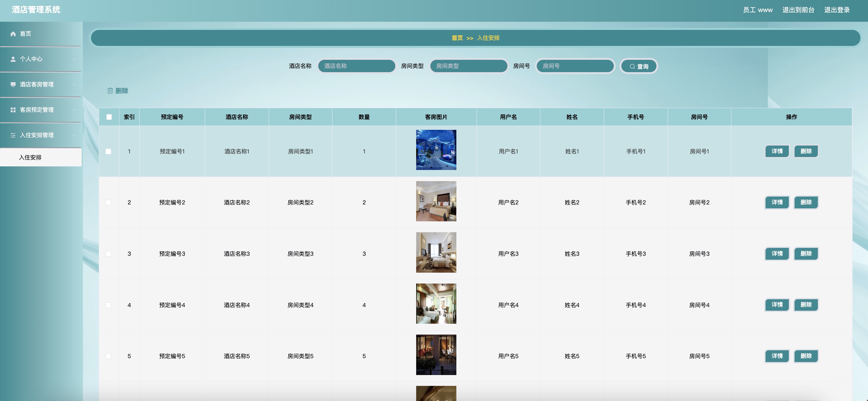868x401 pixels.
Task: Click the trash icon beside the batch 删除
Action: pyautogui.click(x=110, y=91)
